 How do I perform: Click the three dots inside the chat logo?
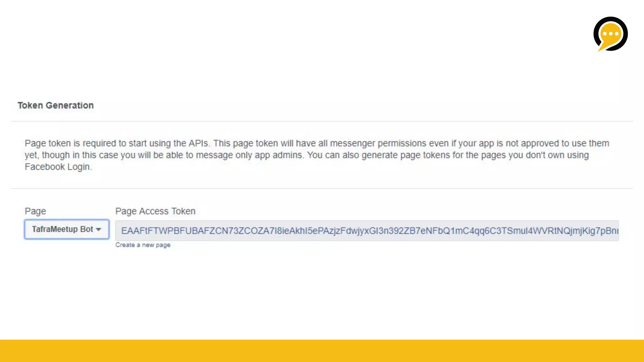[611, 34]
